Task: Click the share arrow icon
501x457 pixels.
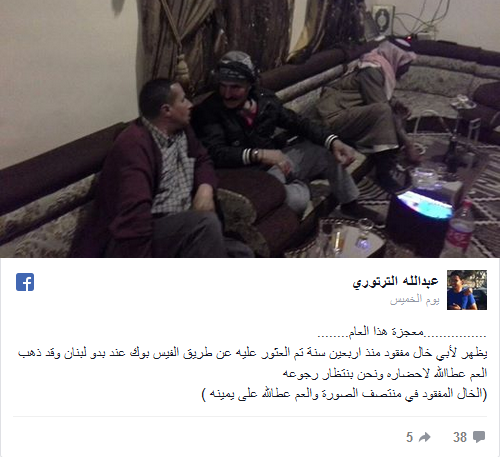Action: click(x=425, y=437)
